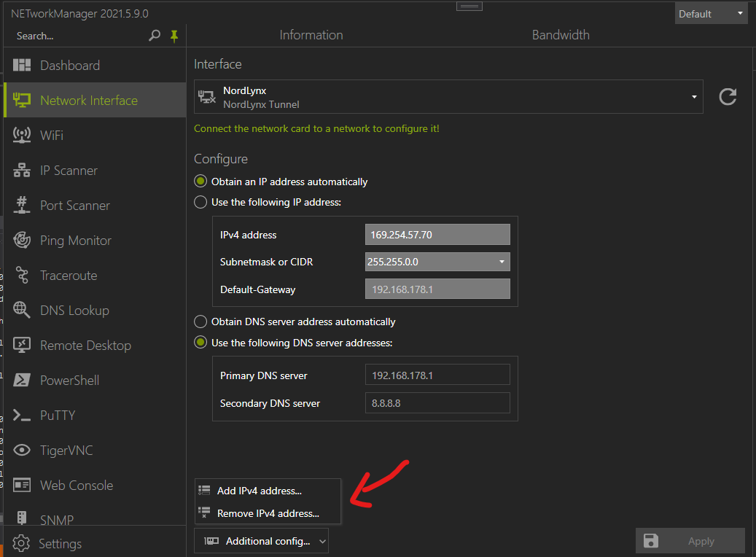
Task: Click the WiFi antenna icon
Action: click(22, 135)
